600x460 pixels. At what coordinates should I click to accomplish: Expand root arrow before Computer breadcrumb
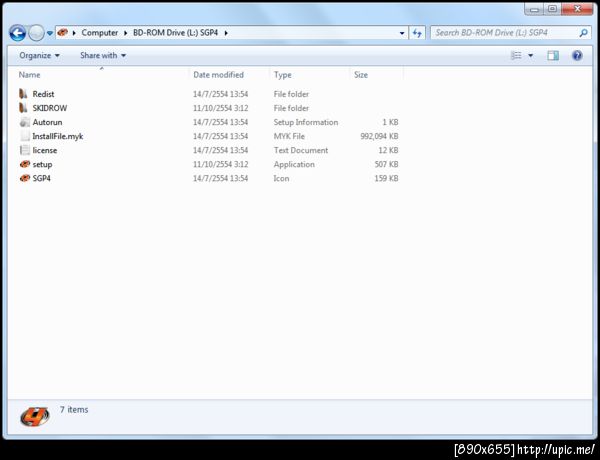(74, 33)
